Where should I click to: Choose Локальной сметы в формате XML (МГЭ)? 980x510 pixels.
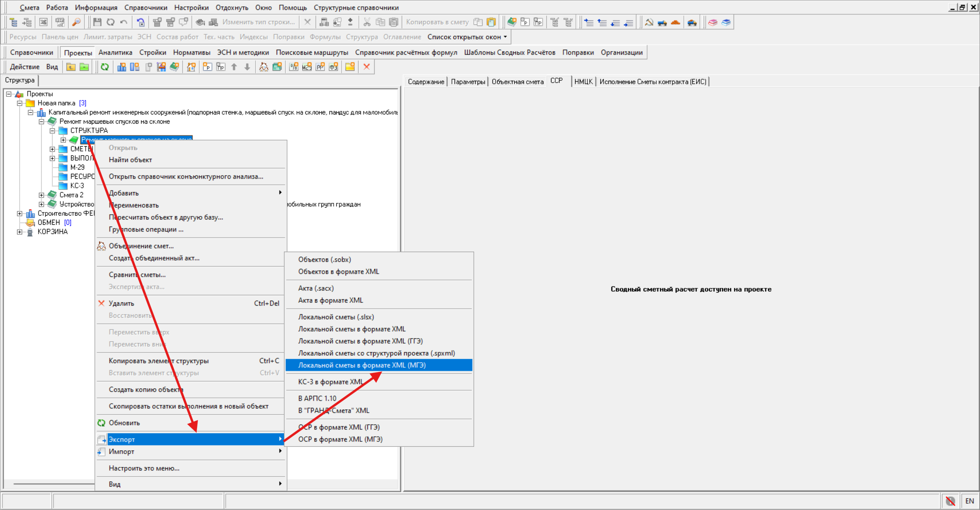pos(362,365)
